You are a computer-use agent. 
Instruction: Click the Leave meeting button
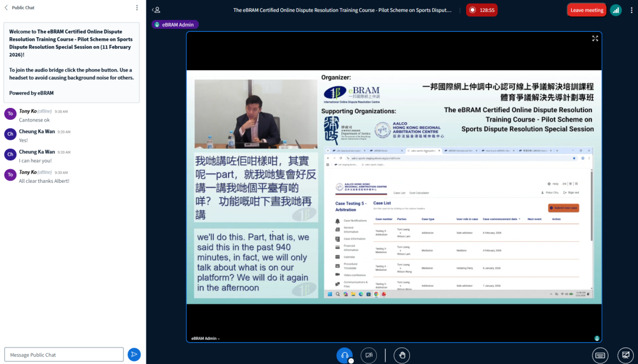click(586, 10)
